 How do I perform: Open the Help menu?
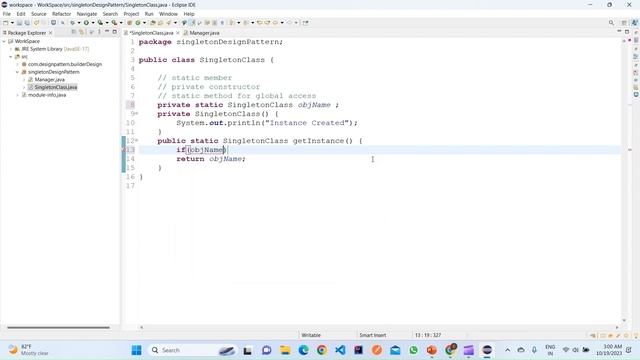point(189,14)
